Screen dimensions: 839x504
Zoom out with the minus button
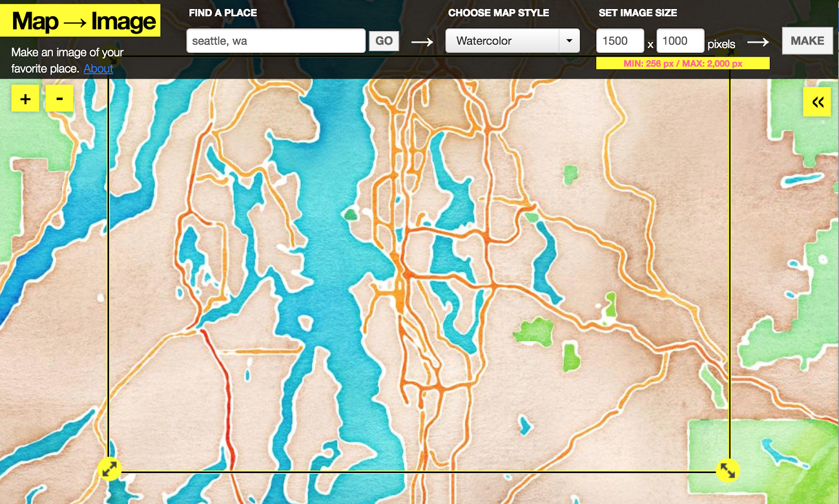59,98
